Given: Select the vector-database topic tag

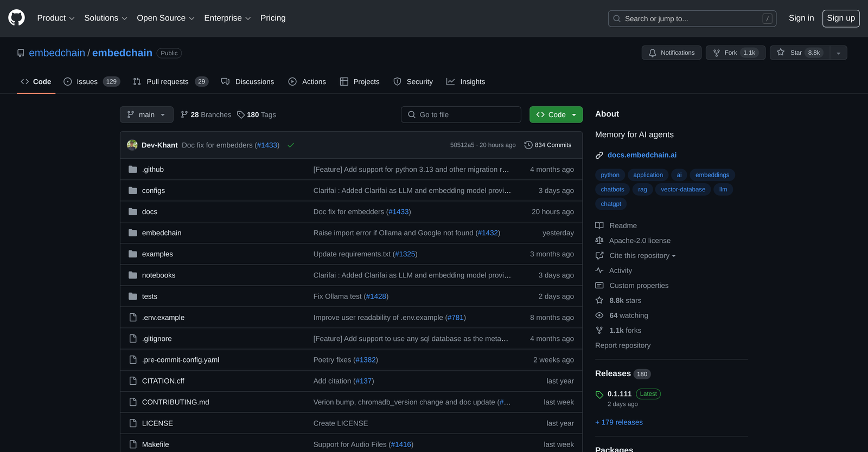Looking at the screenshot, I should tap(683, 190).
